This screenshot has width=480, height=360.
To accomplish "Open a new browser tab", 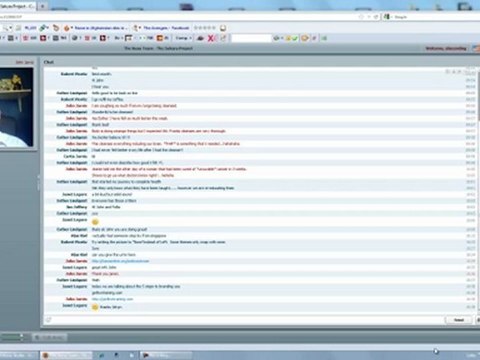I will (x=43, y=6).
